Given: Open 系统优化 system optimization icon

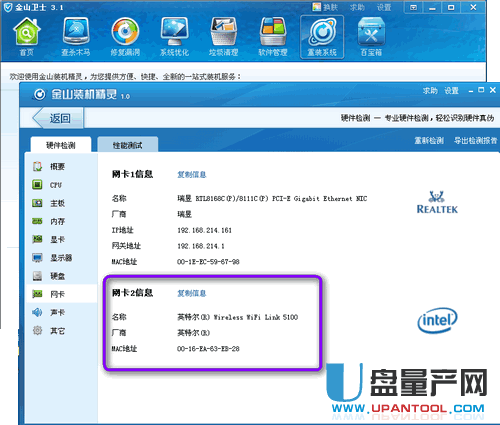Looking at the screenshot, I should pyautogui.click(x=174, y=37).
